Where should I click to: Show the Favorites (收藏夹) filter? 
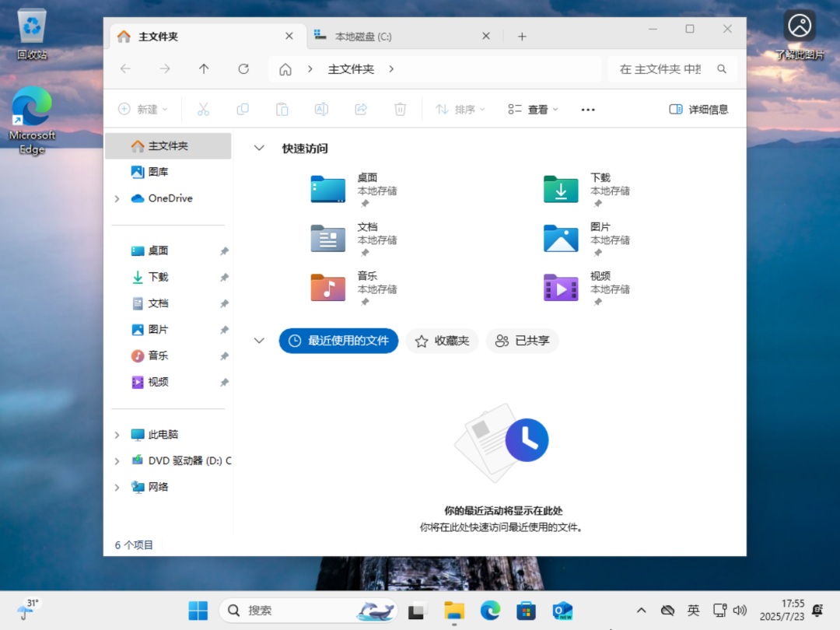coord(442,341)
